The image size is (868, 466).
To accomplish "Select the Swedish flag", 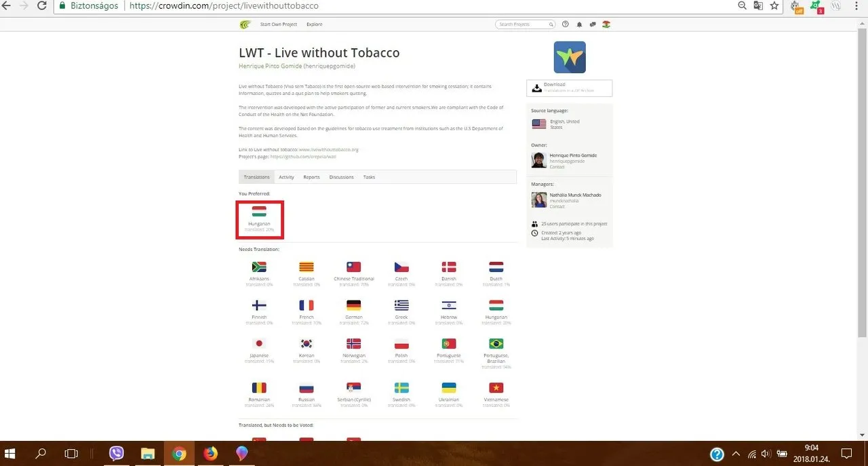I will click(x=401, y=388).
